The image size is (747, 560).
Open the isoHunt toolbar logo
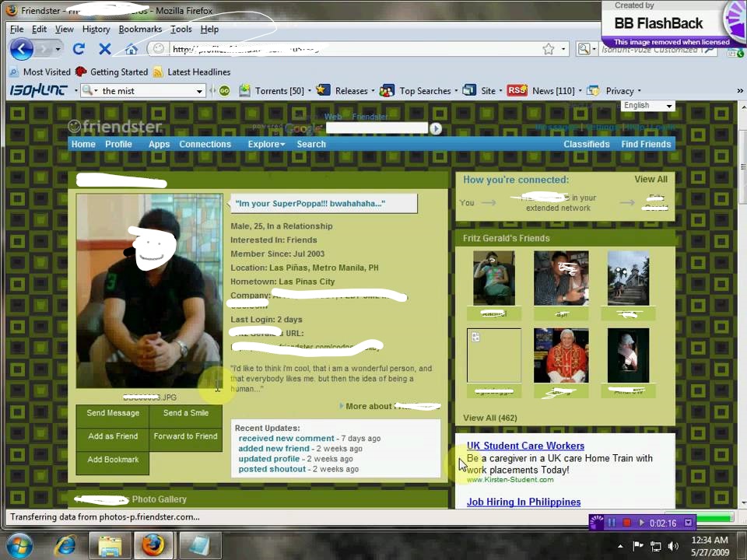point(38,90)
